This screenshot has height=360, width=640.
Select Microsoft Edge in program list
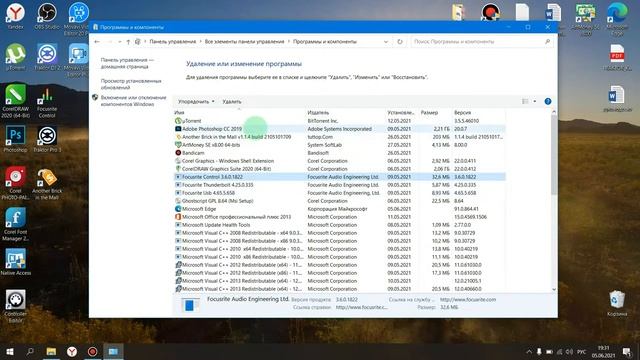coord(339,209)
